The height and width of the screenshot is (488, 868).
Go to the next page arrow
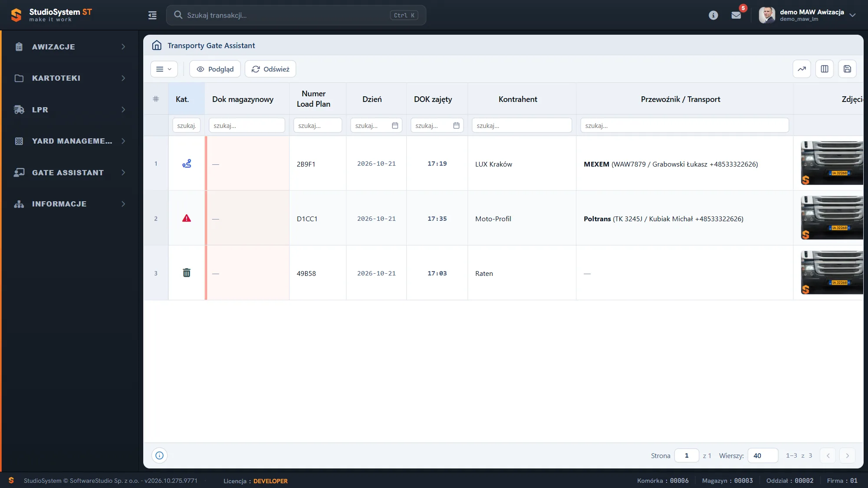pyautogui.click(x=847, y=455)
